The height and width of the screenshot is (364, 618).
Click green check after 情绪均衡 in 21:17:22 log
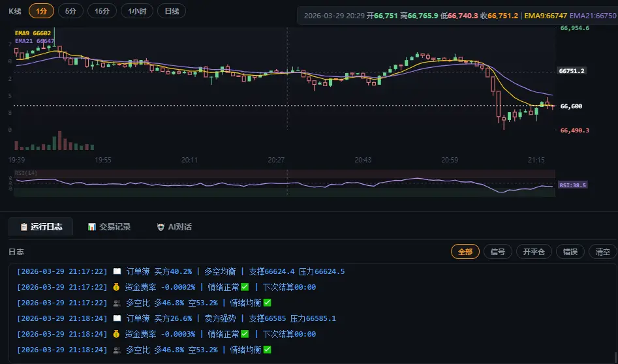pyautogui.click(x=267, y=303)
